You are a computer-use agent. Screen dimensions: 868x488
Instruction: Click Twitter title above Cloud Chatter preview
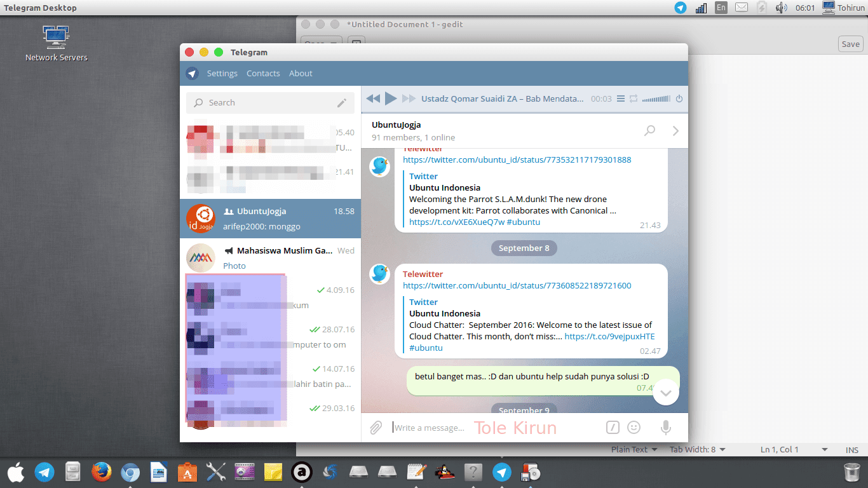click(x=423, y=302)
